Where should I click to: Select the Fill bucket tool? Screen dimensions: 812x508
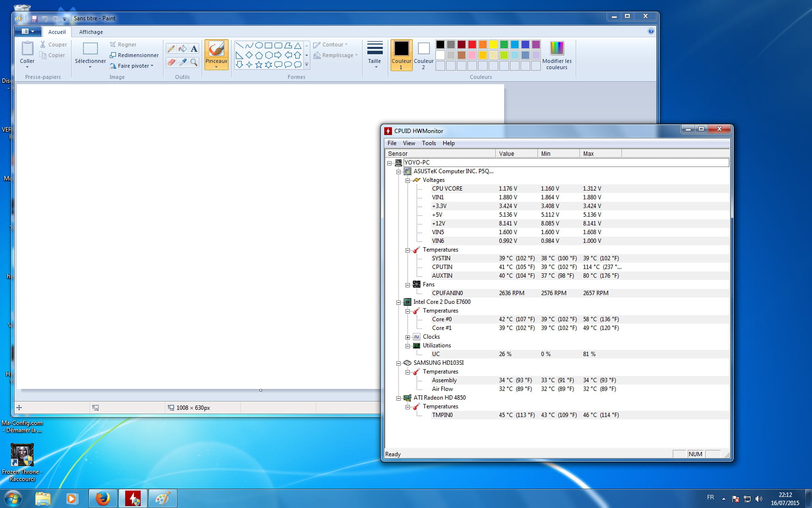(183, 48)
